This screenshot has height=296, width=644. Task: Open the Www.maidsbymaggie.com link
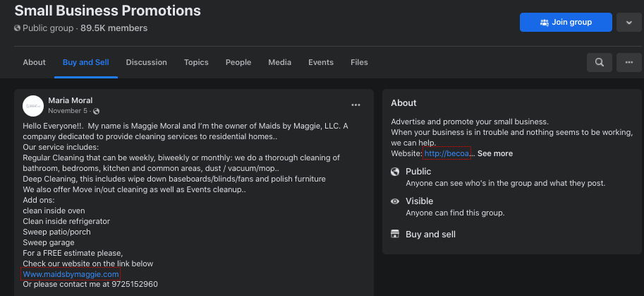coord(71,274)
